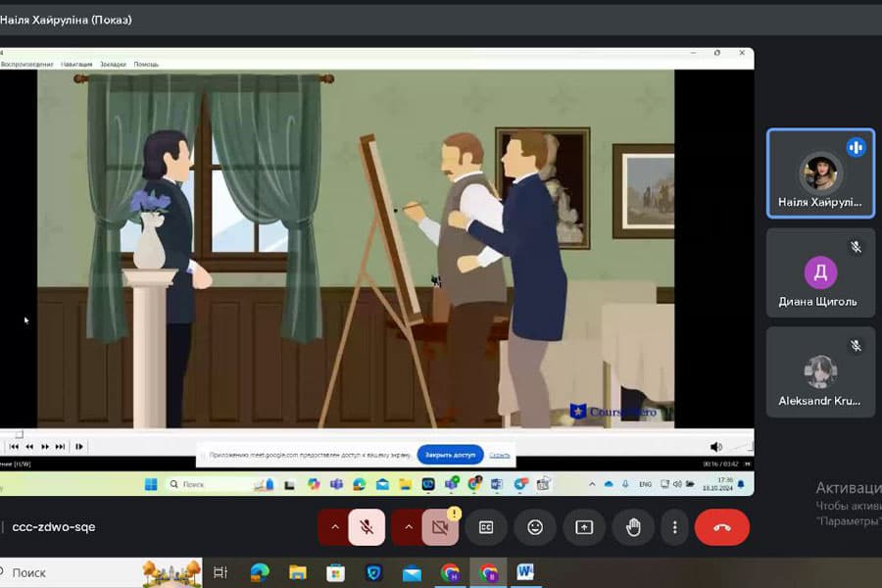The image size is (882, 588).
Task: Select Диана Щиголь participant tile
Action: (x=820, y=272)
